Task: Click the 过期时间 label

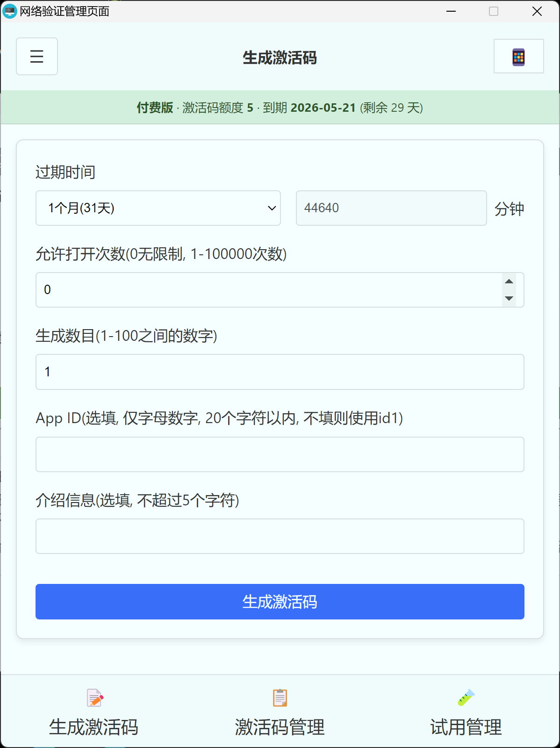Action: pyautogui.click(x=65, y=172)
